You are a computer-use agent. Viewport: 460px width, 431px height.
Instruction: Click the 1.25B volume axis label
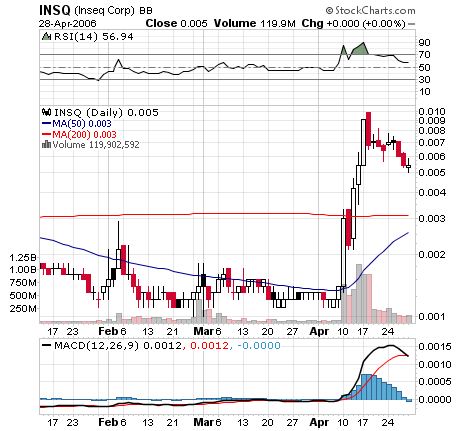click(23, 258)
